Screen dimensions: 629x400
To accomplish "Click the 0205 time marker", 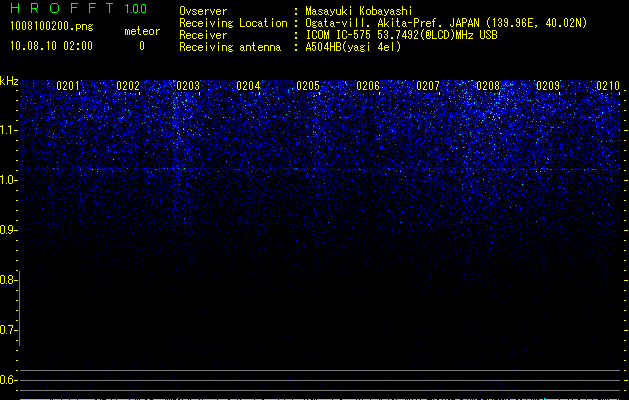I will tap(308, 86).
